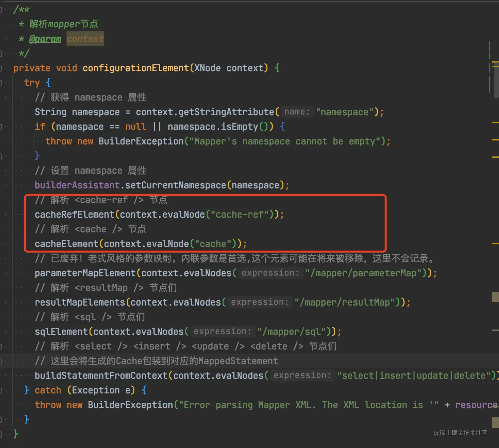Click the setCurrentNamespace method call
Screen dimensions: 499x448
(x=176, y=185)
